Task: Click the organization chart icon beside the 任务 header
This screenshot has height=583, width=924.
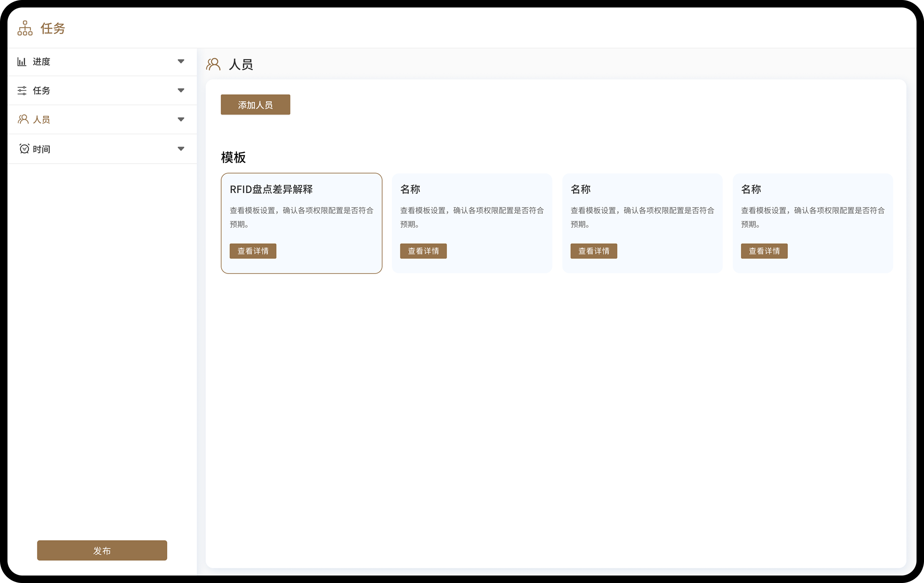Action: pos(25,28)
